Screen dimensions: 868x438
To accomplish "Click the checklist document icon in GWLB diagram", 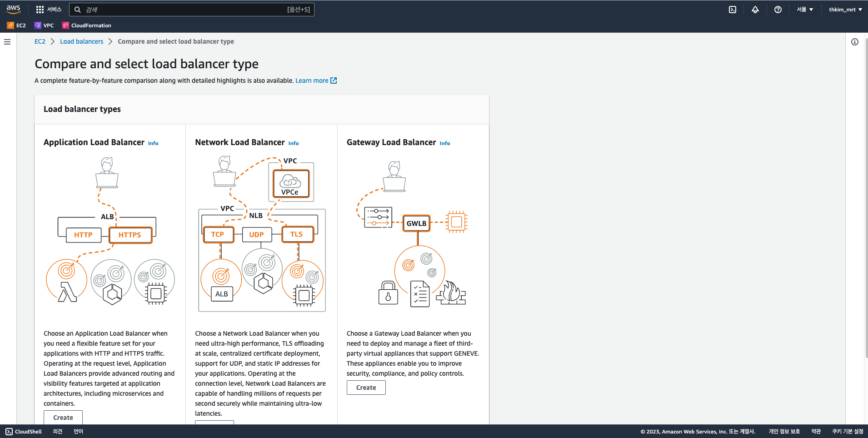I will point(420,294).
